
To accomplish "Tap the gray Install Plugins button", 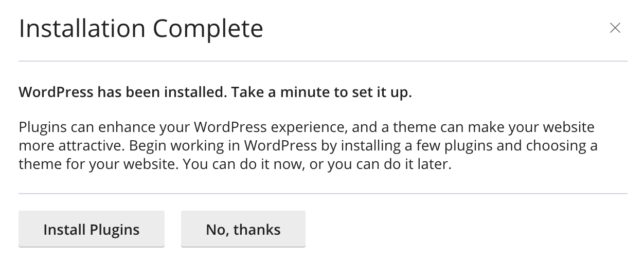I will (91, 229).
